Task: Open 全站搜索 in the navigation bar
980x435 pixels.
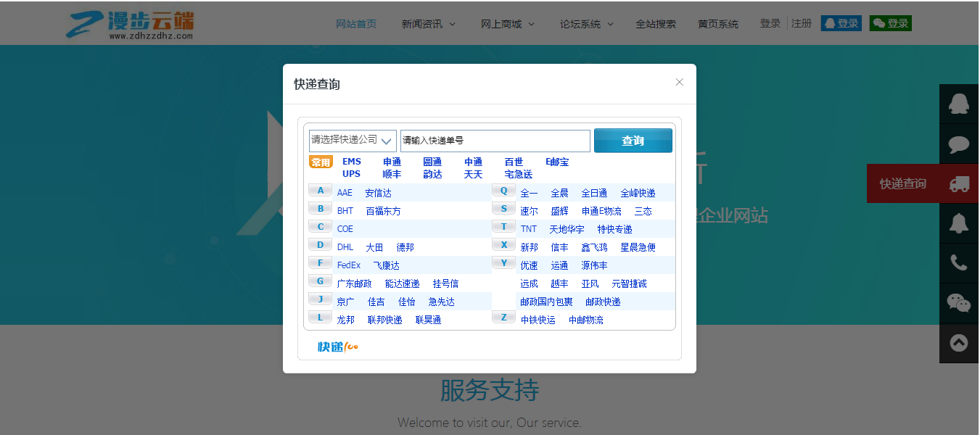Action: point(655,24)
